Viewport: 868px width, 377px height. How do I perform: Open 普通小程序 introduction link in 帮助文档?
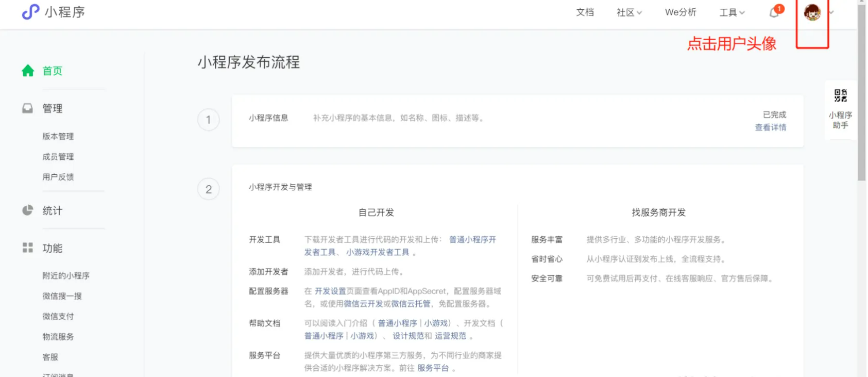coord(397,323)
